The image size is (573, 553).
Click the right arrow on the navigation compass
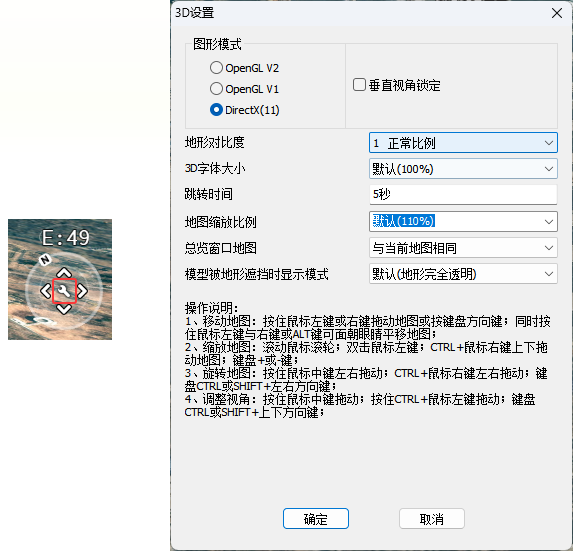pyautogui.click(x=83, y=291)
